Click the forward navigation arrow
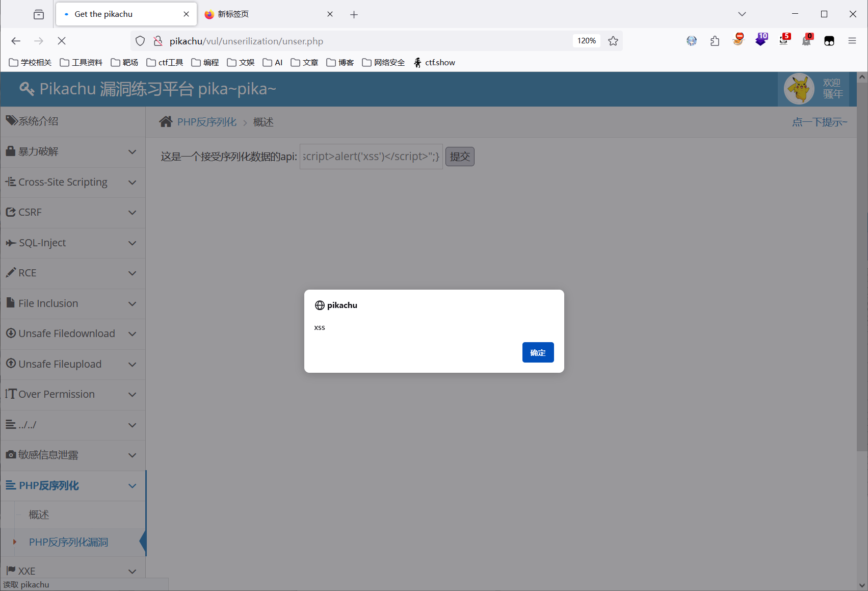This screenshot has height=591, width=868. click(x=39, y=41)
